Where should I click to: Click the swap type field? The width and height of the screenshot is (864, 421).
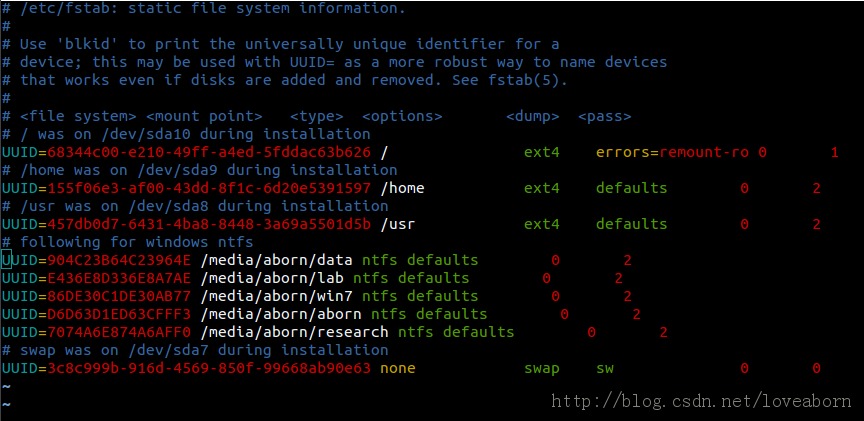(542, 369)
